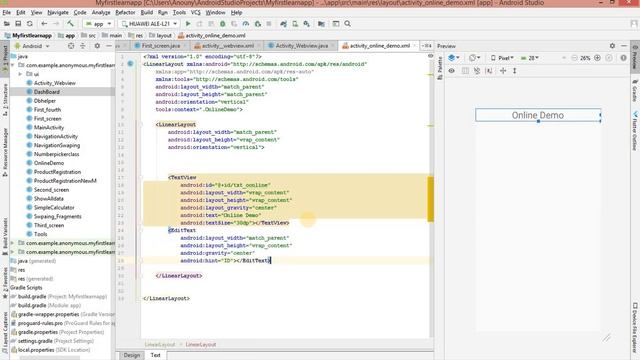The width and height of the screenshot is (640, 360).
Task: Open the Pixel device dropdown in Preview
Action: pos(502,58)
